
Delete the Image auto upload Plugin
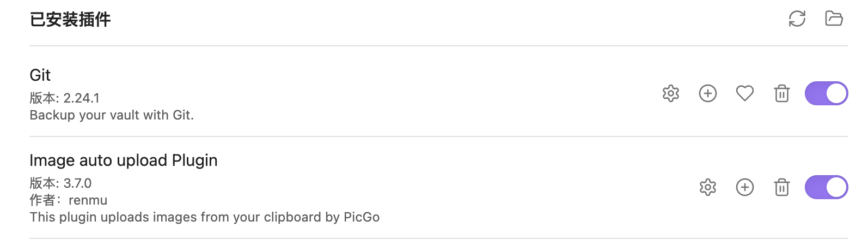[781, 187]
